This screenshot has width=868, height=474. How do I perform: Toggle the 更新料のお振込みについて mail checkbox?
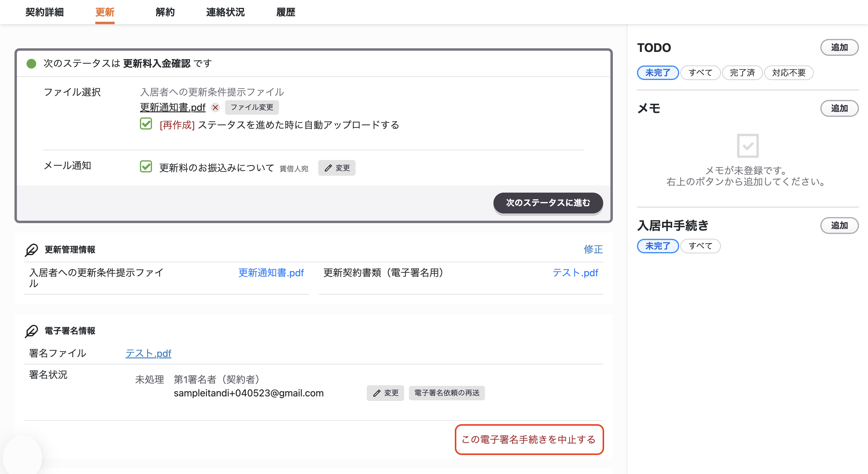[146, 166]
